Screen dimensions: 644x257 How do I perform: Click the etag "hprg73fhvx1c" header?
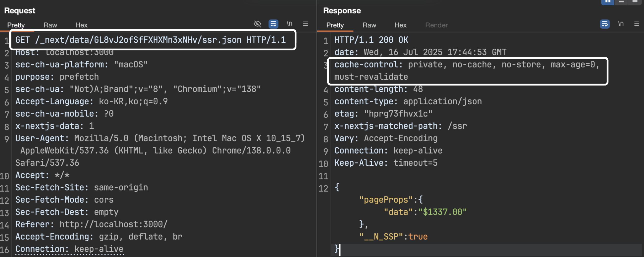point(383,114)
